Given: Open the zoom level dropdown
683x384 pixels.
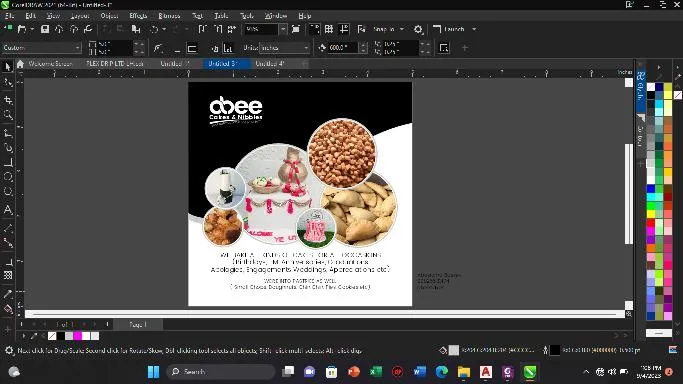Looking at the screenshot, I should click(283, 29).
